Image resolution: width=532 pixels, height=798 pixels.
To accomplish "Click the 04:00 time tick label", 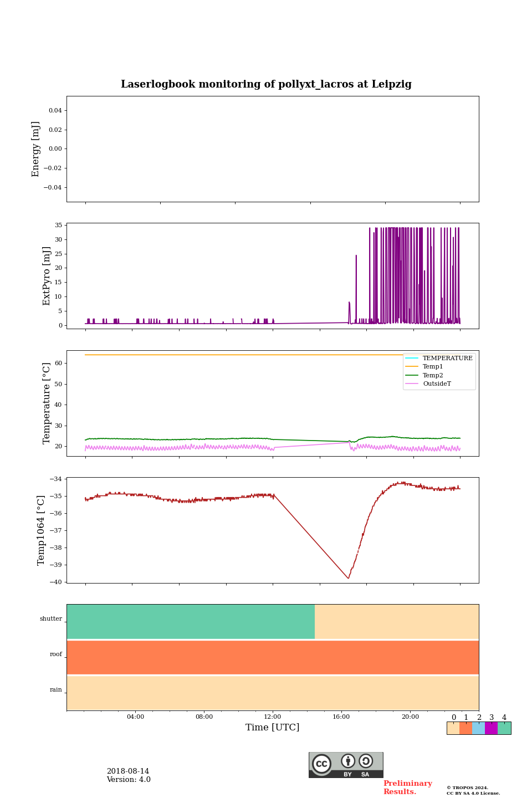I will point(135,717).
